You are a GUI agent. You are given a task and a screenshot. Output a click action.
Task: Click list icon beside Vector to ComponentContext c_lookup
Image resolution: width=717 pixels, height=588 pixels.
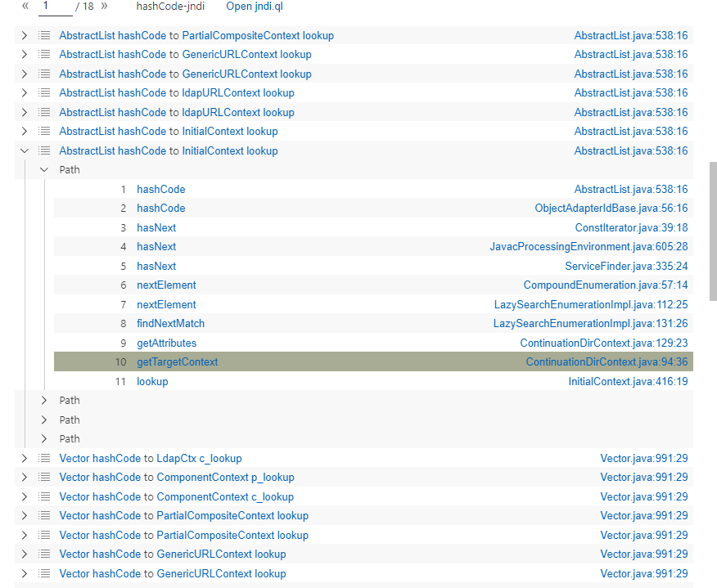(44, 497)
